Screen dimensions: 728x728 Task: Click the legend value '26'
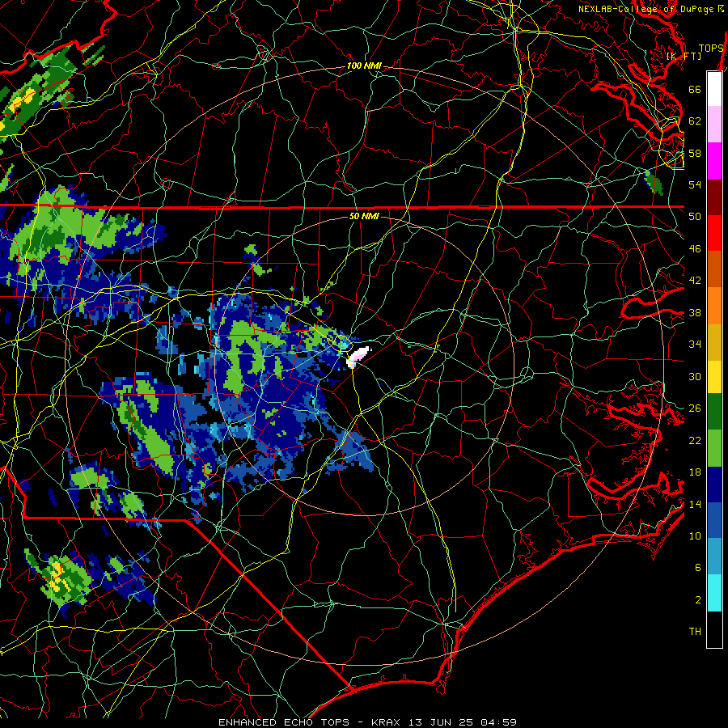tap(695, 408)
